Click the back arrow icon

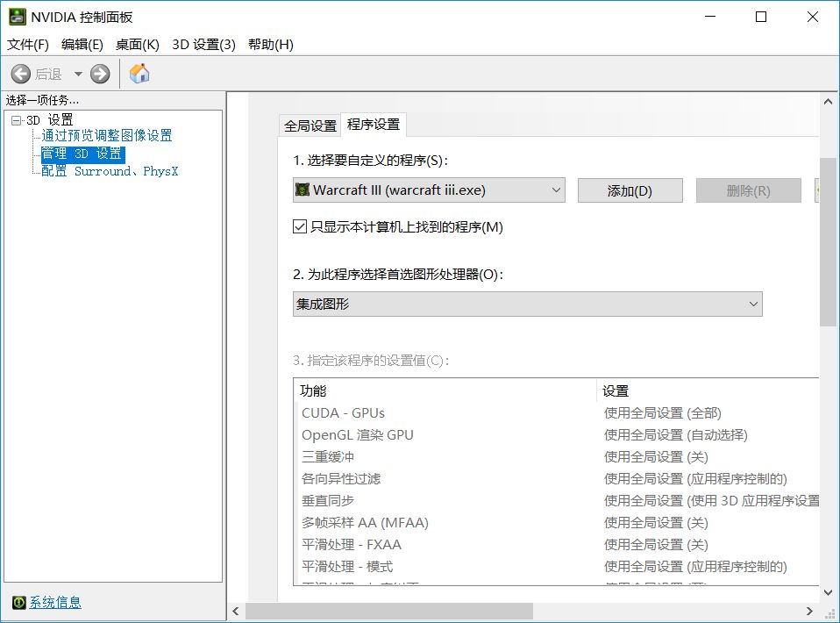point(21,74)
